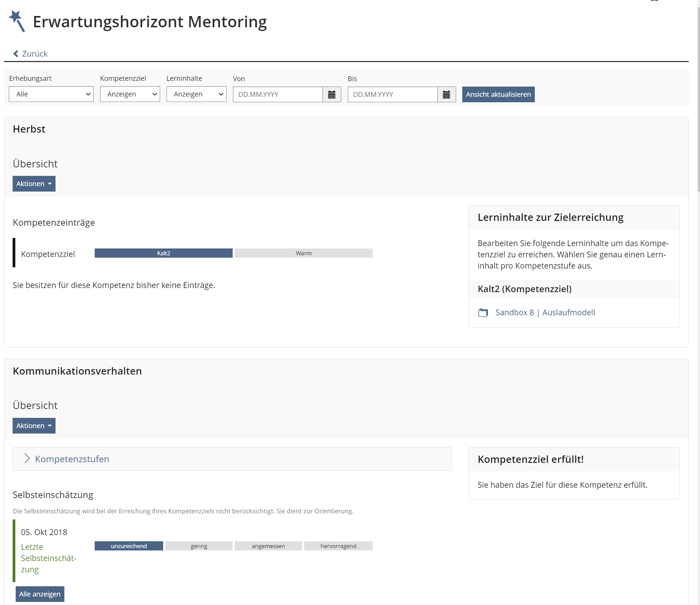The height and width of the screenshot is (605, 700).
Task: Click into the Bis date field
Action: (392, 94)
